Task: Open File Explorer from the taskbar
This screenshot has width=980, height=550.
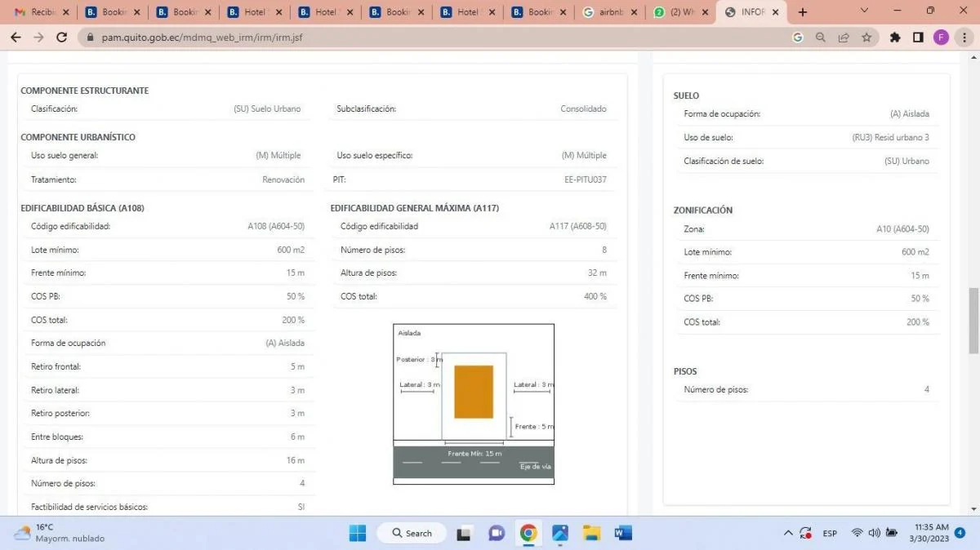Action: pyautogui.click(x=592, y=533)
